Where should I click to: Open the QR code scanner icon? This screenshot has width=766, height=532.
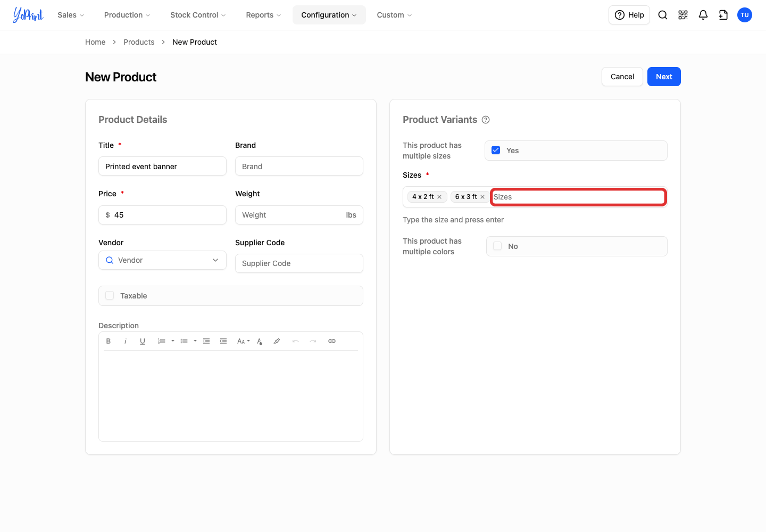point(683,15)
